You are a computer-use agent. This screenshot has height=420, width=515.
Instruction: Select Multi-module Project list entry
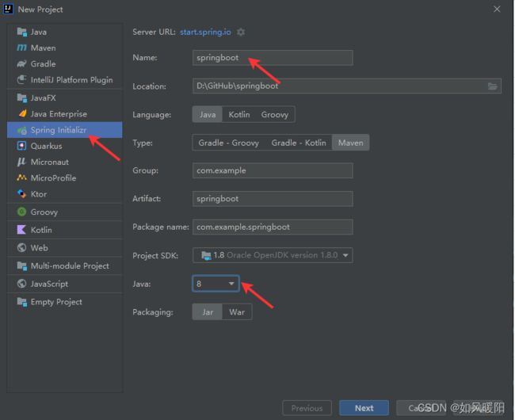(x=65, y=265)
